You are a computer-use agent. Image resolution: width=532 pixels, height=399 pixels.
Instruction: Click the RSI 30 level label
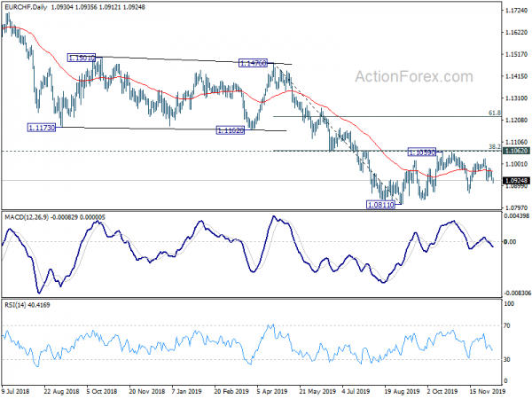click(507, 359)
